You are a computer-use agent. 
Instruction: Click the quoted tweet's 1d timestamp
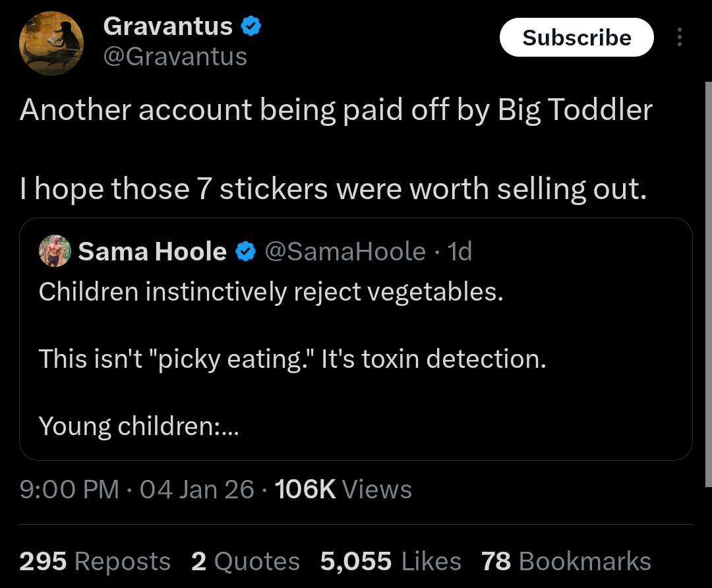click(460, 251)
